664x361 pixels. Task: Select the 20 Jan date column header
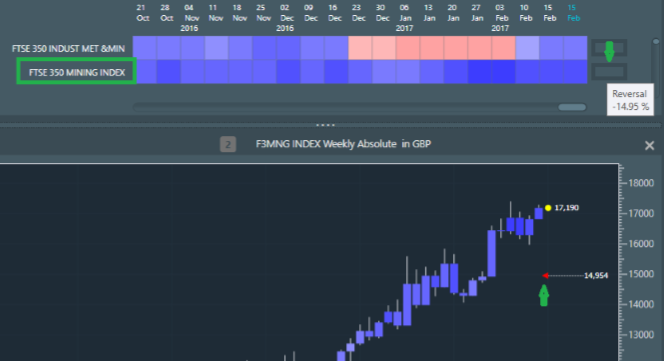pyautogui.click(x=453, y=13)
